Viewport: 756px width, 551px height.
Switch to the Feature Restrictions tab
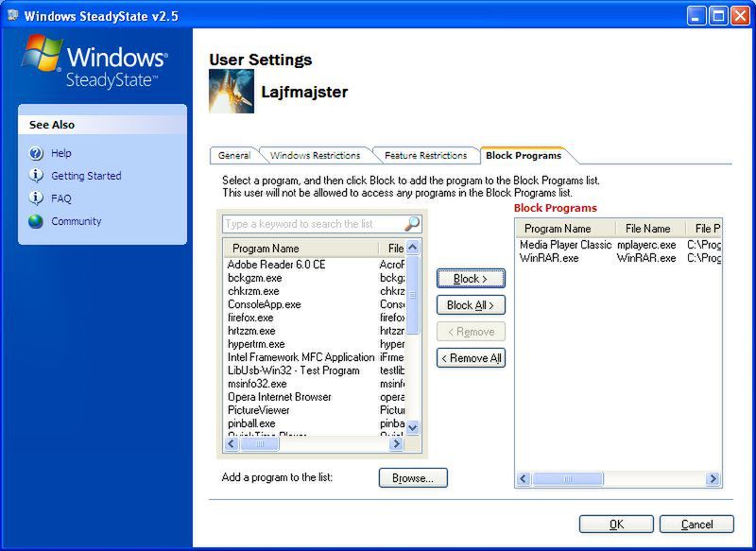(426, 155)
